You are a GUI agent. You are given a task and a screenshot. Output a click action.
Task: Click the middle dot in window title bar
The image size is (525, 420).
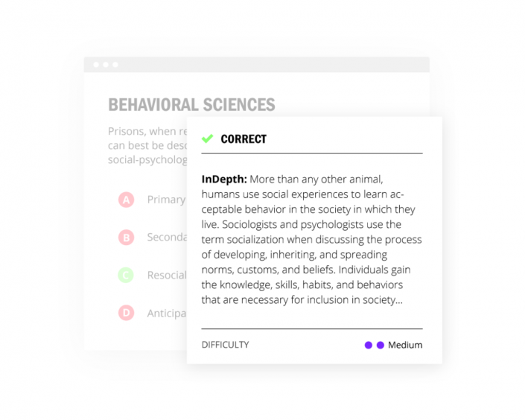(x=106, y=65)
